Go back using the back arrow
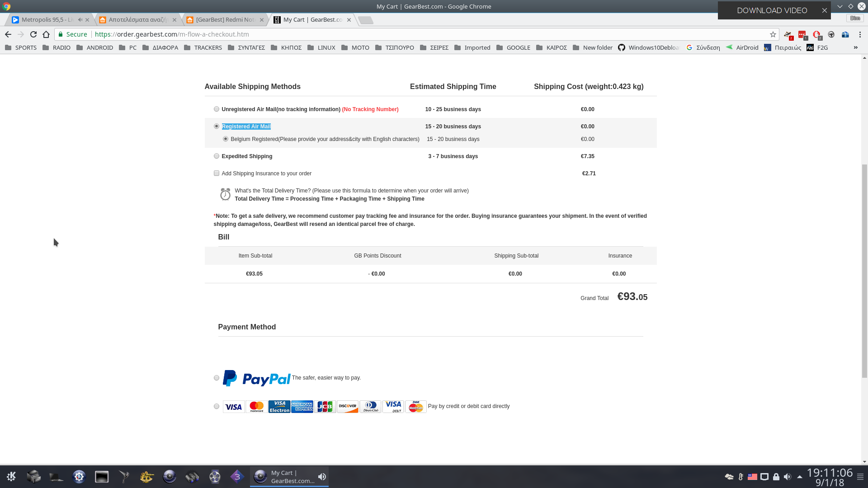 8,34
